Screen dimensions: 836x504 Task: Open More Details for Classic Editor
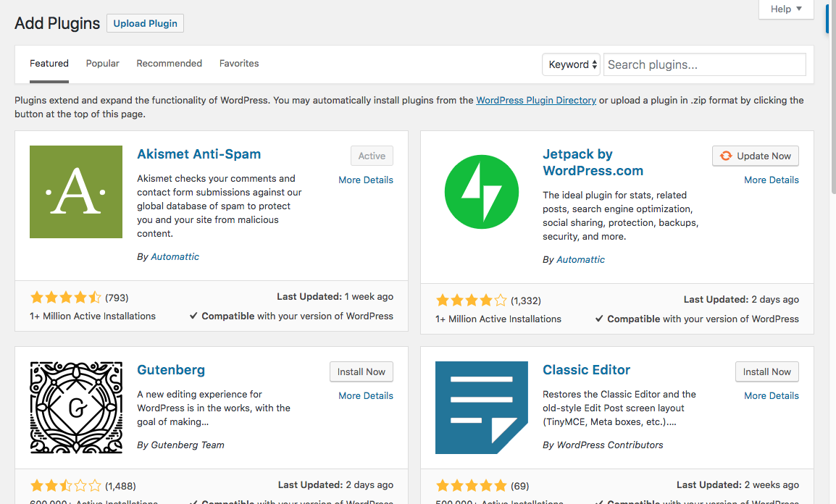tap(772, 396)
